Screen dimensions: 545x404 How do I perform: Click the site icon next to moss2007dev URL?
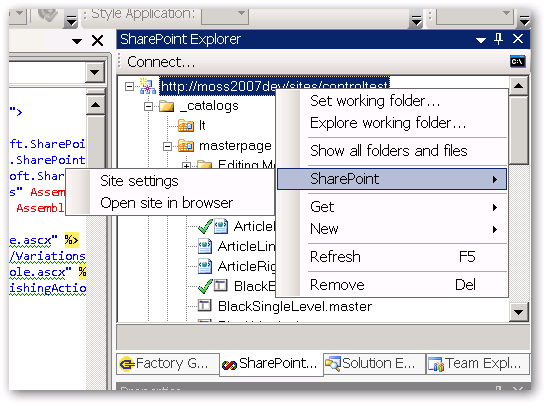(148, 86)
